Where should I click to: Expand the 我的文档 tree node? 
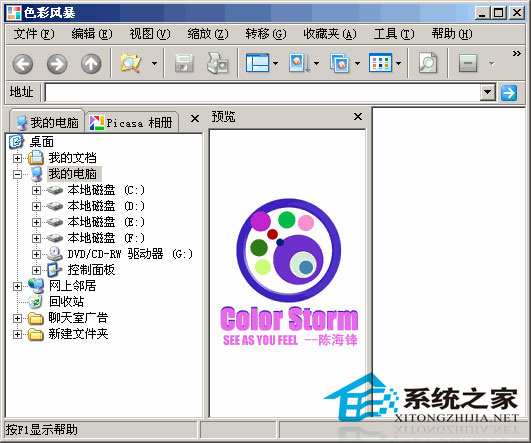tap(17, 158)
